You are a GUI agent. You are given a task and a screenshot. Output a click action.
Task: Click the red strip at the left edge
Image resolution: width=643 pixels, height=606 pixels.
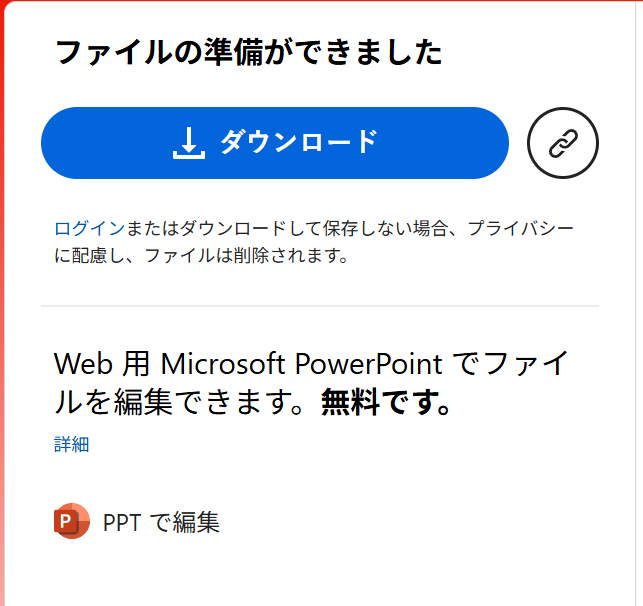click(x=4, y=300)
